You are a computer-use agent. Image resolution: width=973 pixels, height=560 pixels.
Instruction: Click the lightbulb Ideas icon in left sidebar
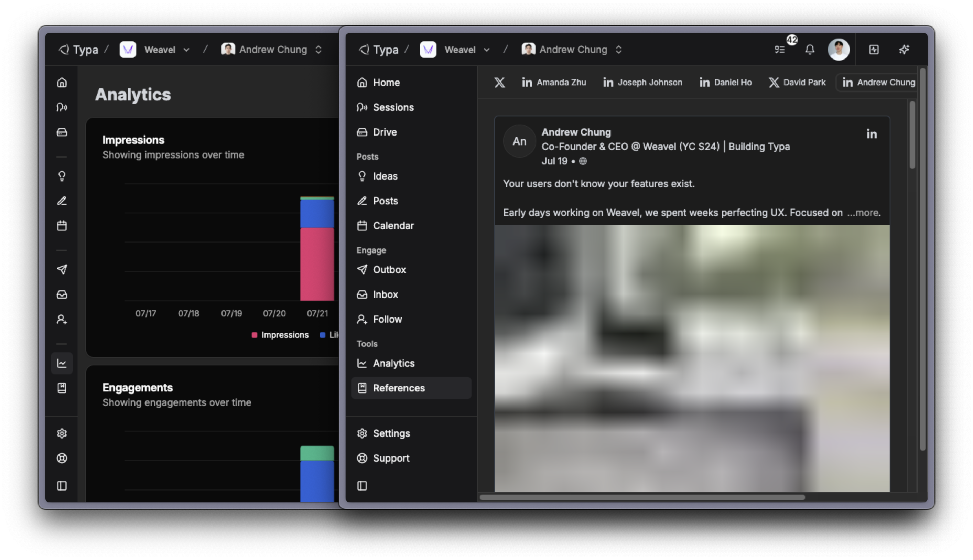coord(62,176)
